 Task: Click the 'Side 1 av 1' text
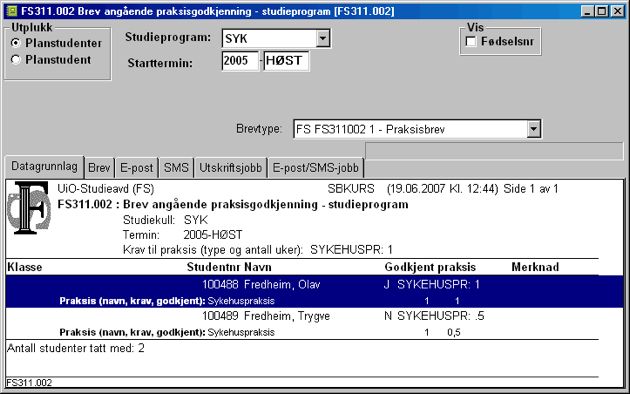click(x=531, y=189)
